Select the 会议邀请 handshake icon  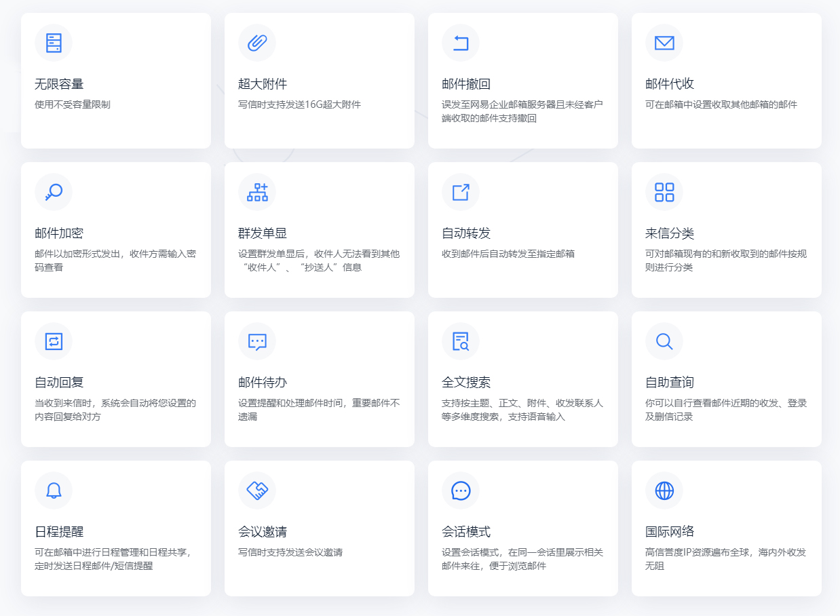pos(257,490)
